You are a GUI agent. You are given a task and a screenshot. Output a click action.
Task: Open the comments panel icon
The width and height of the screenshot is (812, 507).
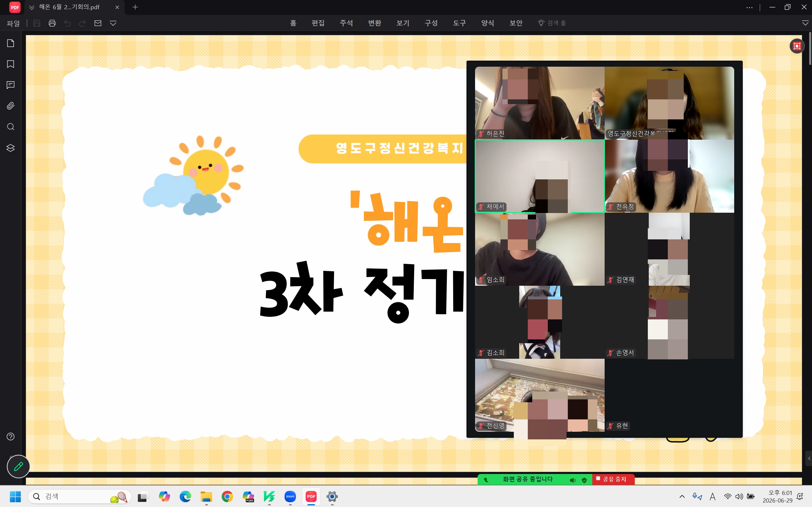point(10,85)
